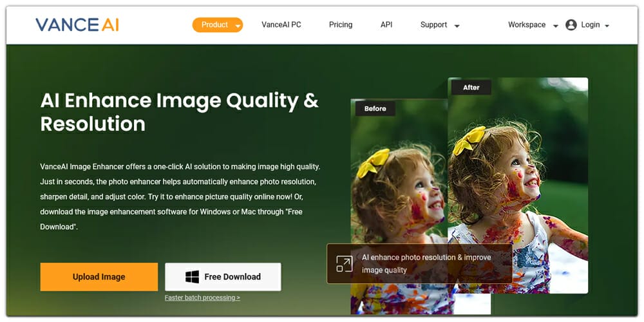Expand the Product dropdown arrow
The width and height of the screenshot is (644, 322).
(238, 26)
